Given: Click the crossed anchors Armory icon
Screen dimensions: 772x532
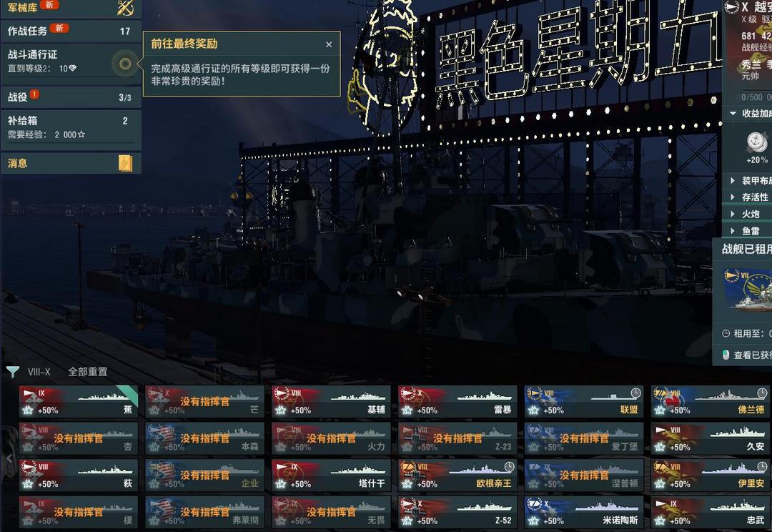Looking at the screenshot, I should click(125, 7).
